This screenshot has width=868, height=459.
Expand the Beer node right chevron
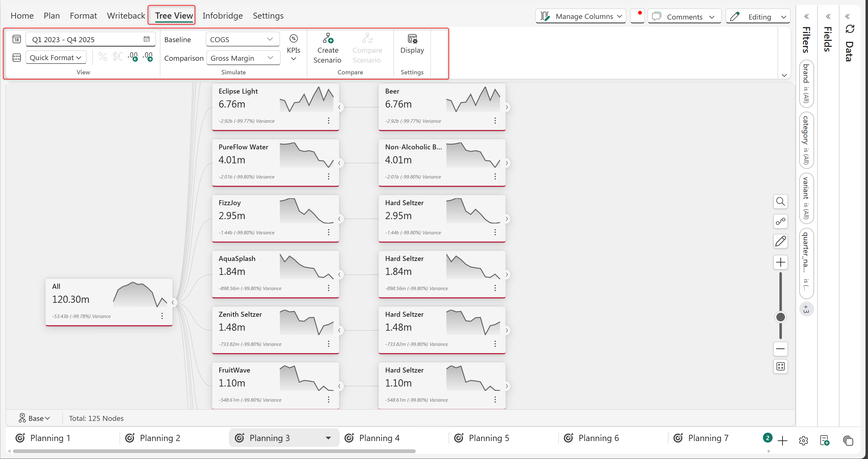(x=506, y=107)
